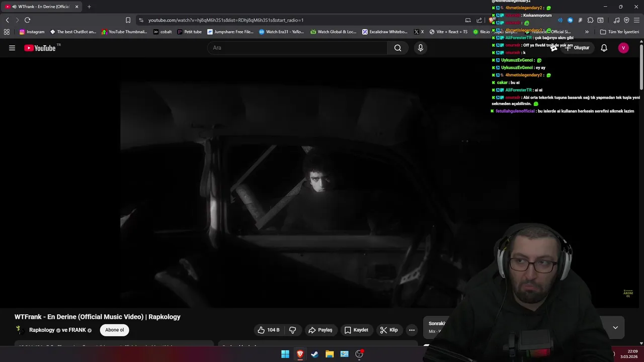This screenshot has width=644, height=362.
Task: Dislike the video with thumbs down
Action: coord(293,330)
